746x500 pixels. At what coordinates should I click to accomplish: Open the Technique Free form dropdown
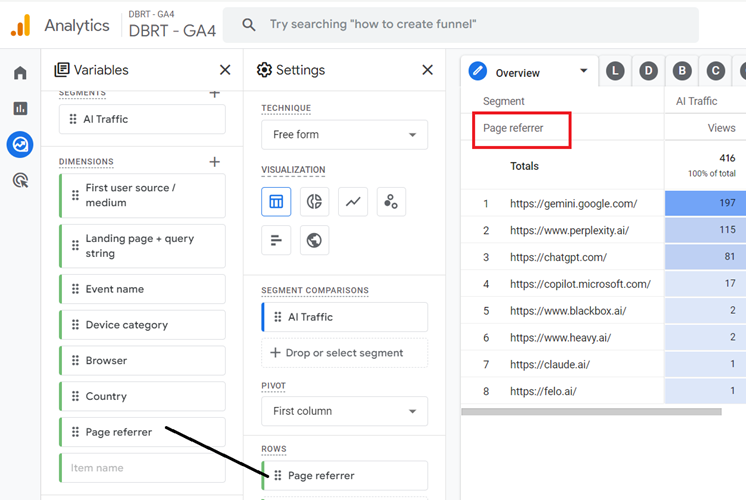click(344, 135)
